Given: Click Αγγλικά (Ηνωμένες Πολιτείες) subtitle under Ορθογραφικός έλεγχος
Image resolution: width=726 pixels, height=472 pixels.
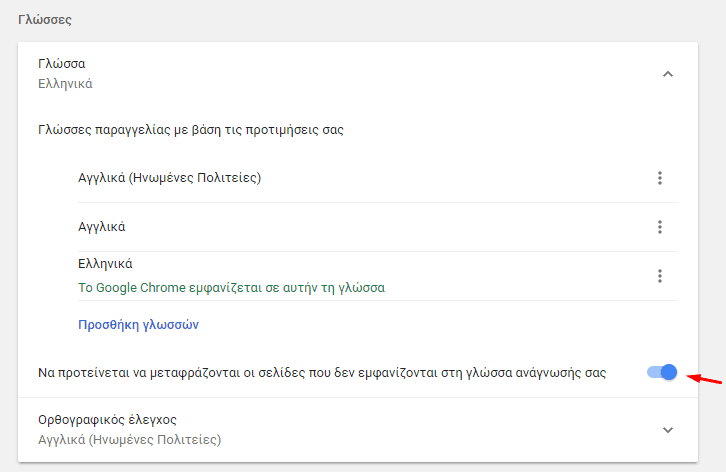Looking at the screenshot, I should point(130,439).
